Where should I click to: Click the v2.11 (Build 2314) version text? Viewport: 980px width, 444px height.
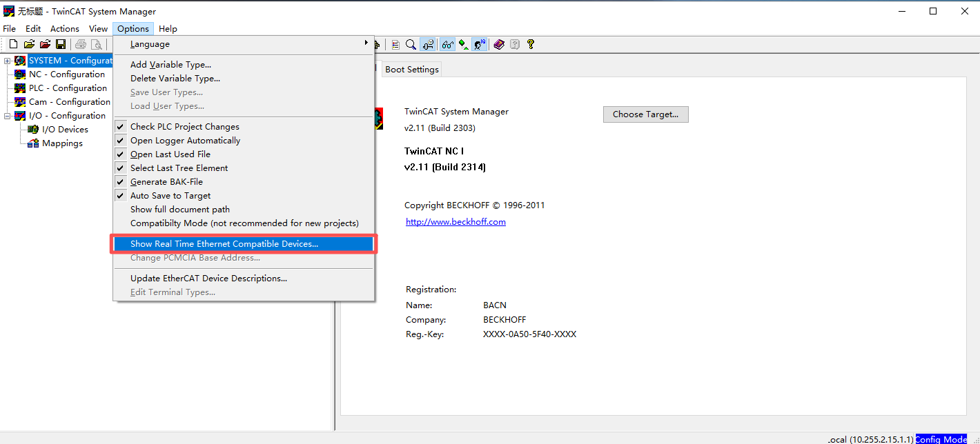pyautogui.click(x=445, y=168)
